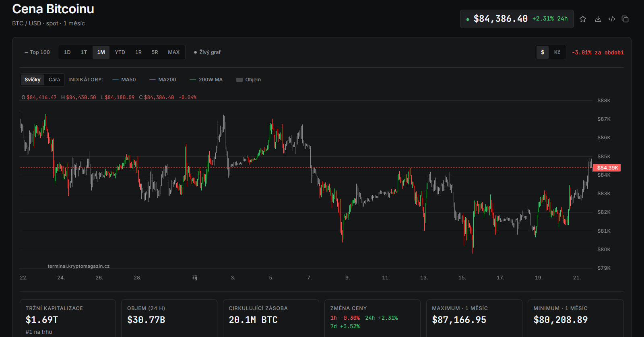Click the Minimum 1 měsíc $80,208.89 value
Viewport: 644px width, 337px height.
click(x=561, y=320)
